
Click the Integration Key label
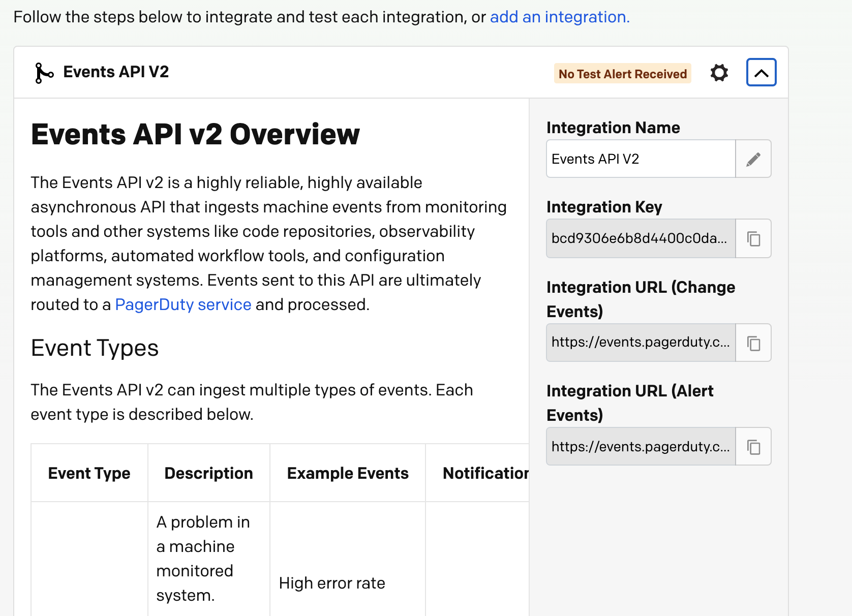[x=604, y=207]
